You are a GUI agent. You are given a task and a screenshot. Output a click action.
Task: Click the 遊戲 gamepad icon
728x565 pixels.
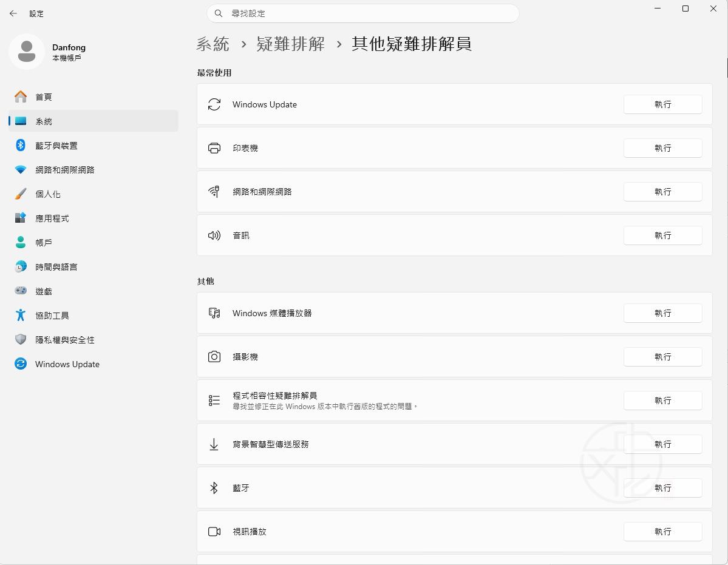21,291
